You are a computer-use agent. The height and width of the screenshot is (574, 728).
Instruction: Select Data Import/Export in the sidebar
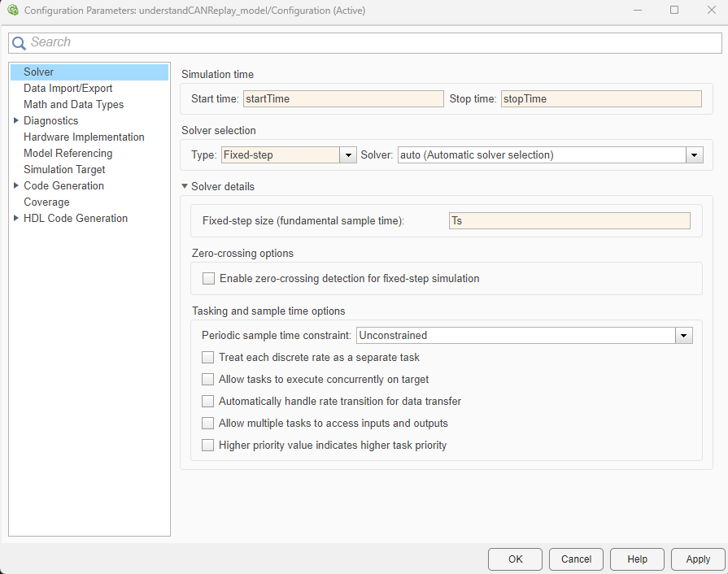click(68, 89)
